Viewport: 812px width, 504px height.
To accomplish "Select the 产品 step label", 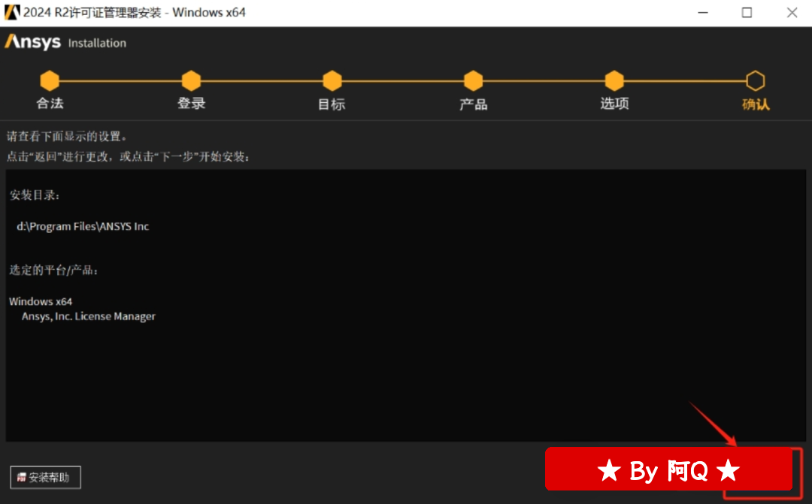I will point(474,104).
